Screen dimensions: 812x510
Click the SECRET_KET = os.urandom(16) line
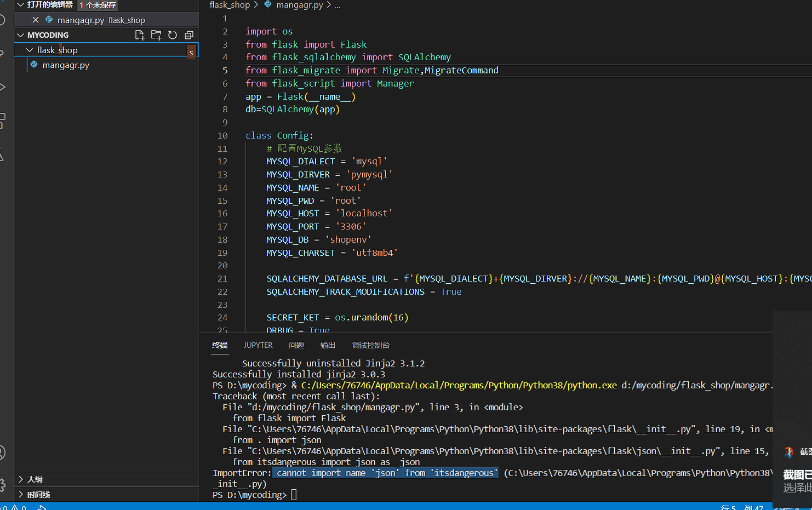click(338, 317)
